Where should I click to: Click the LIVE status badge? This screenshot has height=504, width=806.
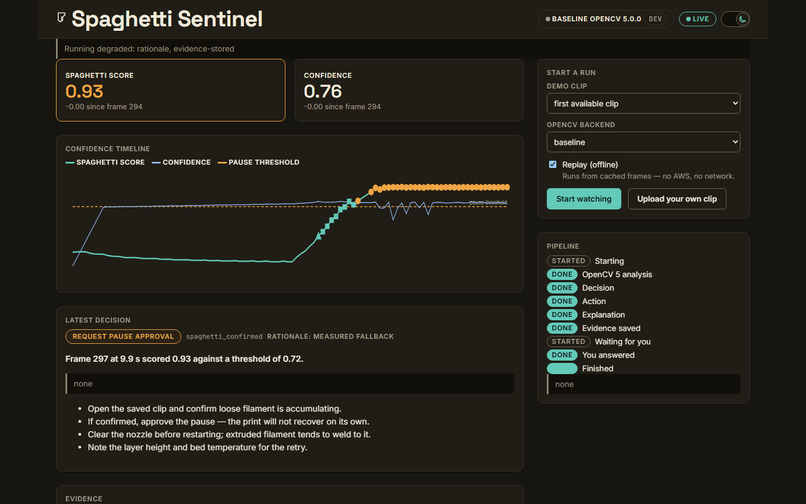697,19
